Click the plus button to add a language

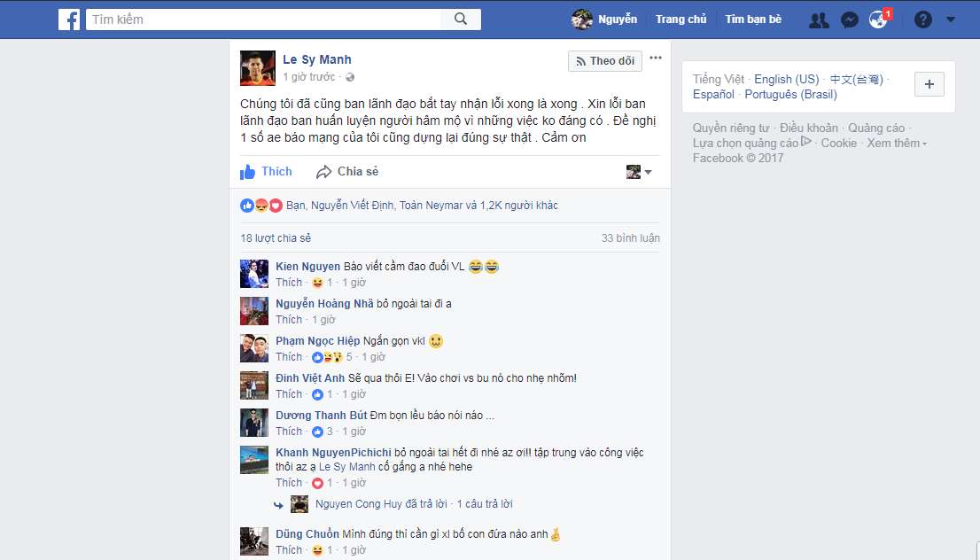929,84
